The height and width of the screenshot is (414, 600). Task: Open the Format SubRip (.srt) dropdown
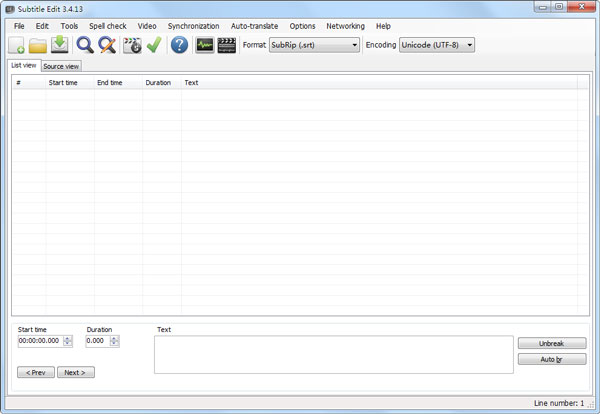point(314,45)
